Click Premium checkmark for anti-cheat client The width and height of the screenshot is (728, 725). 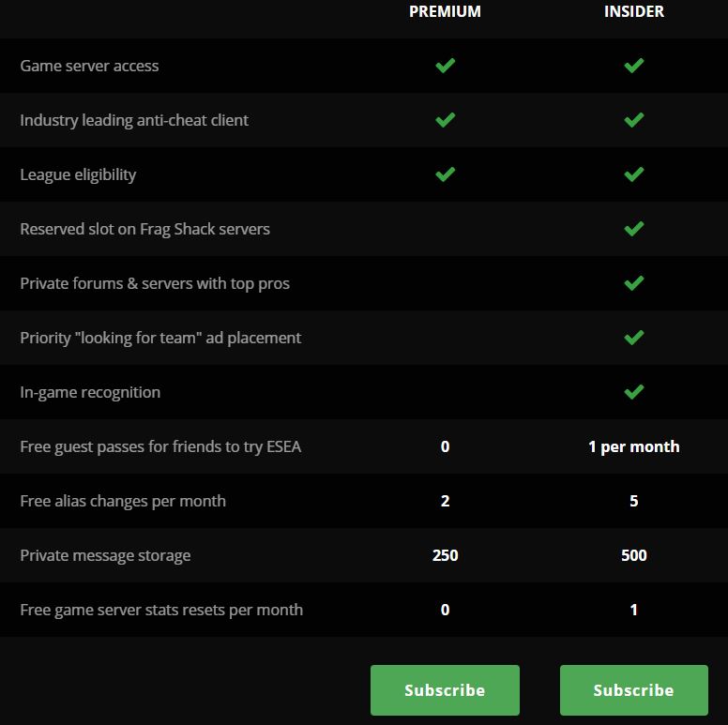(446, 120)
